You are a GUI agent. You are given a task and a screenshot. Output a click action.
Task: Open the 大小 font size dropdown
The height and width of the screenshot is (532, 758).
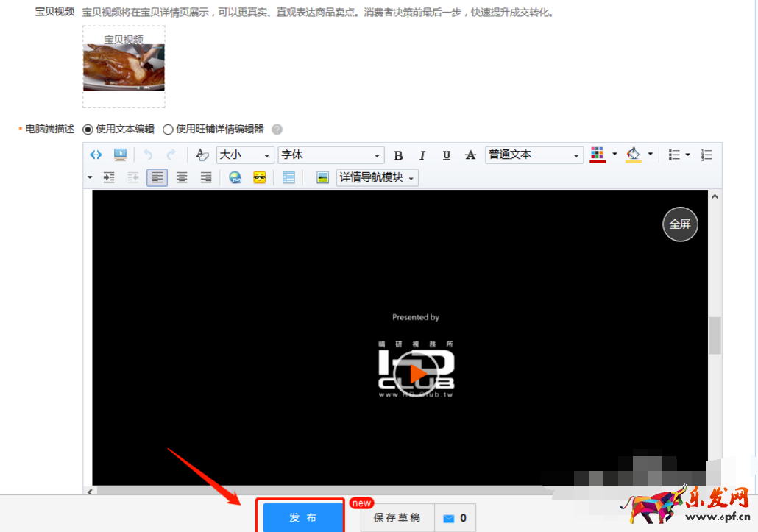(244, 155)
